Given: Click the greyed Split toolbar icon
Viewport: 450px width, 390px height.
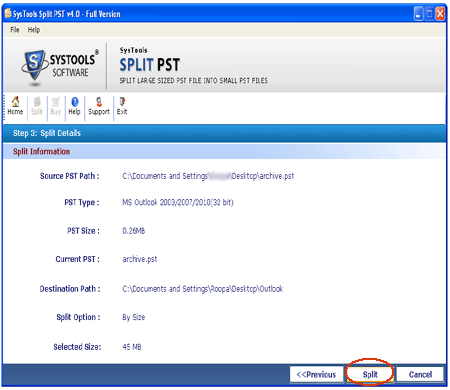Looking at the screenshot, I should [37, 106].
